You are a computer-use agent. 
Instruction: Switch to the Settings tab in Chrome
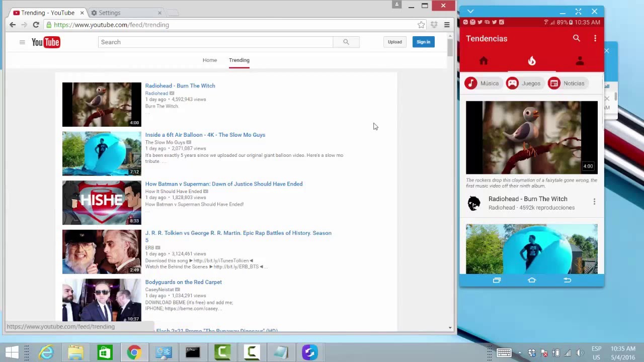tap(126, 13)
